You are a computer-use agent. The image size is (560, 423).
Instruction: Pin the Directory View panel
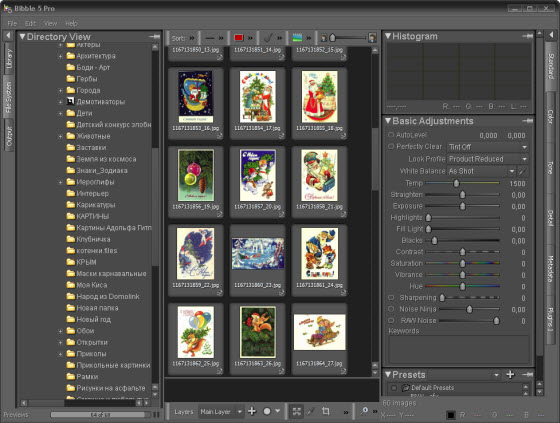[x=154, y=36]
